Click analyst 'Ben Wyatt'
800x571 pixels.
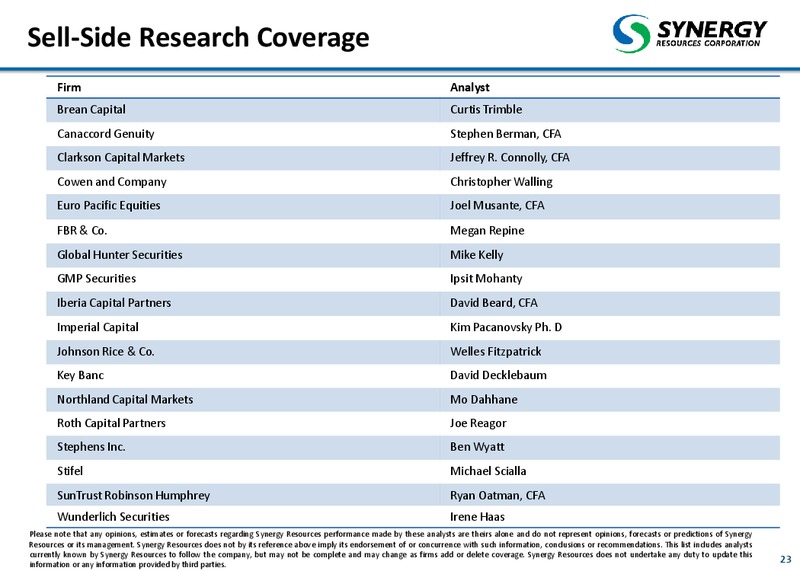(x=477, y=447)
